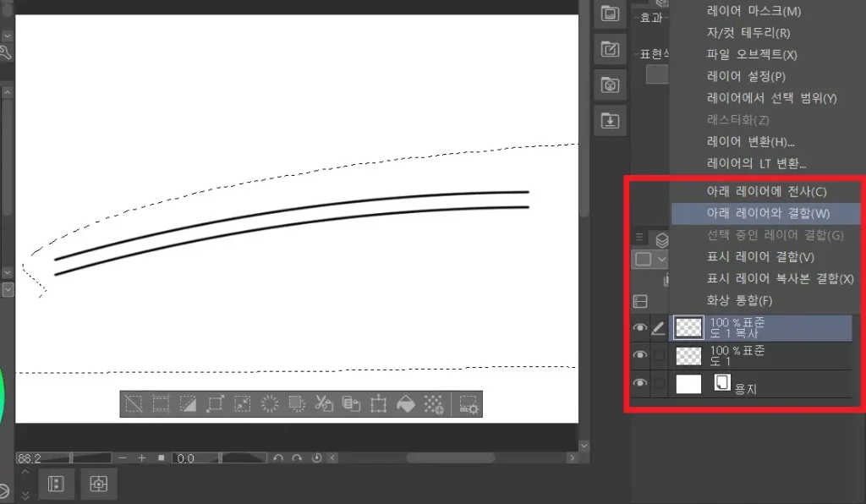Screen dimensions: 866x504
Task: Click the Fill bucket icon in selection launcher
Action: 406,404
